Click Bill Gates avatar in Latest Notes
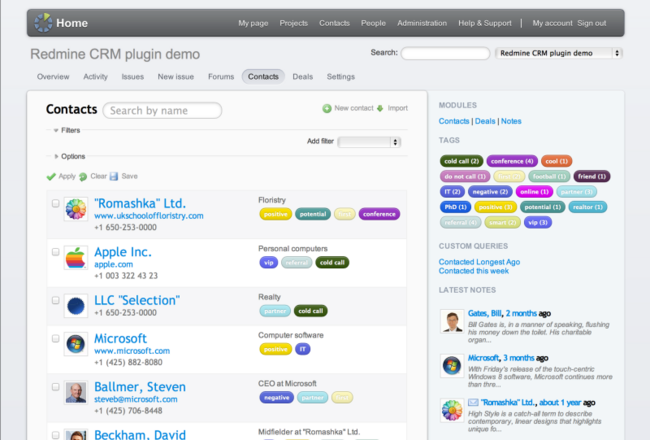Screen dimensions: 650x440 click(451, 321)
